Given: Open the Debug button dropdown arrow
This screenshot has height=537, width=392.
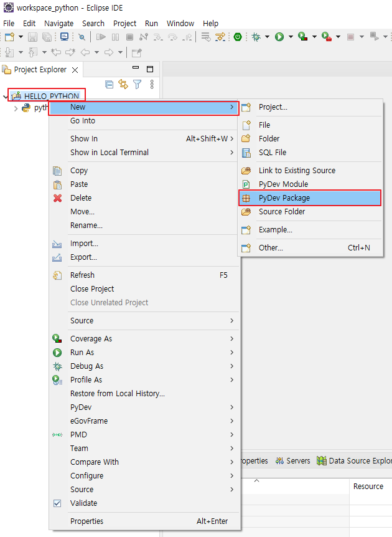Looking at the screenshot, I should pyautogui.click(x=267, y=37).
